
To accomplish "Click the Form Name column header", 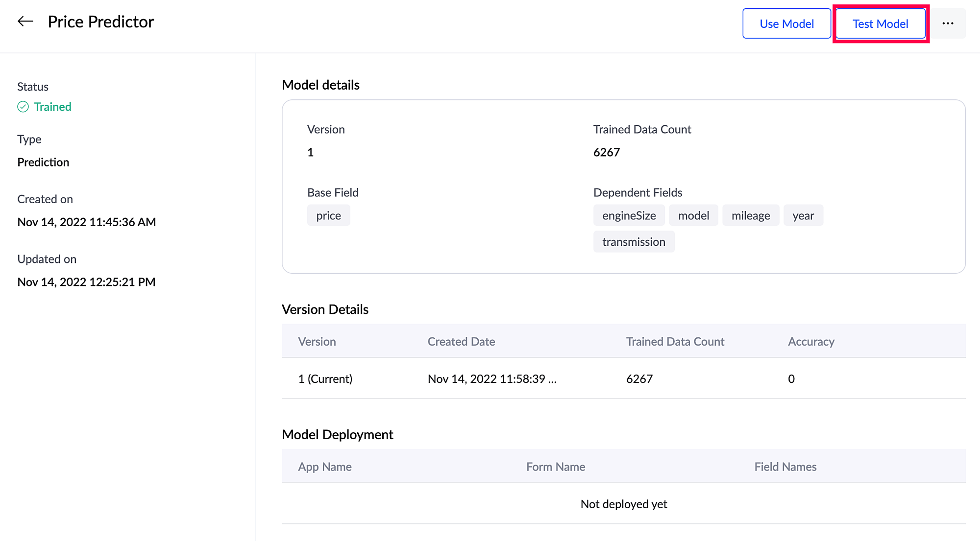I will [x=556, y=467].
